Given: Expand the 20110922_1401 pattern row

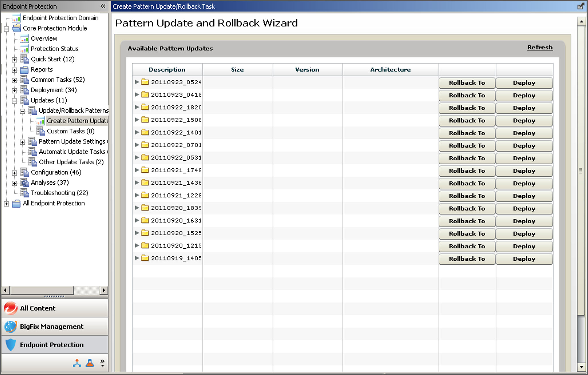Looking at the screenshot, I should tap(137, 132).
